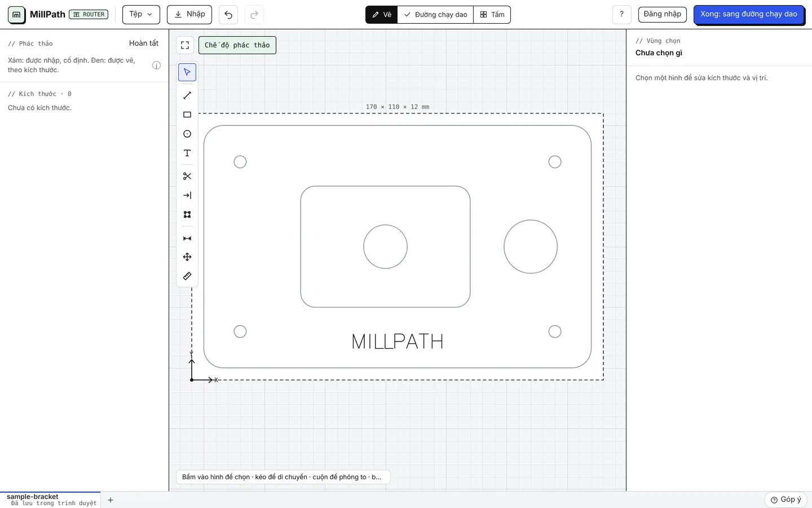
Task: Click the MILLPATH engraved text on canvas
Action: [x=398, y=341]
